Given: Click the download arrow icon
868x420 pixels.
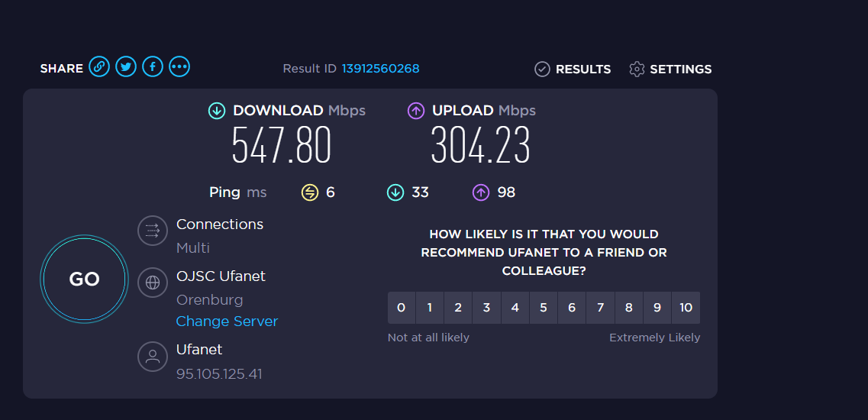Looking at the screenshot, I should coord(217,111).
